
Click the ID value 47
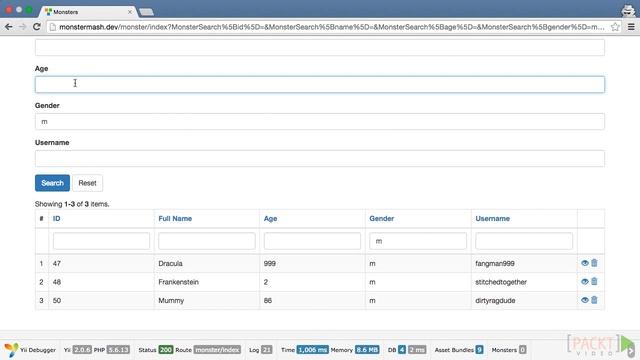tap(57, 263)
